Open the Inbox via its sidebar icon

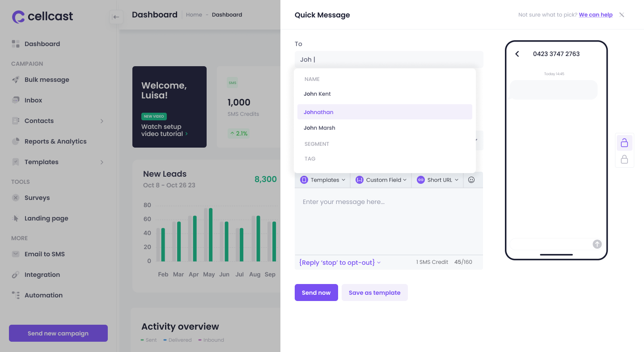15,100
